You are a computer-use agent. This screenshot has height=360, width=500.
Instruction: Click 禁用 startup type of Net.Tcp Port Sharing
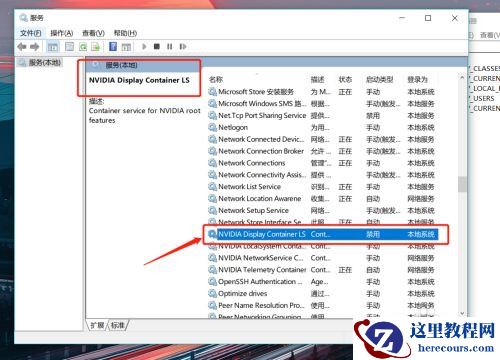(x=373, y=116)
